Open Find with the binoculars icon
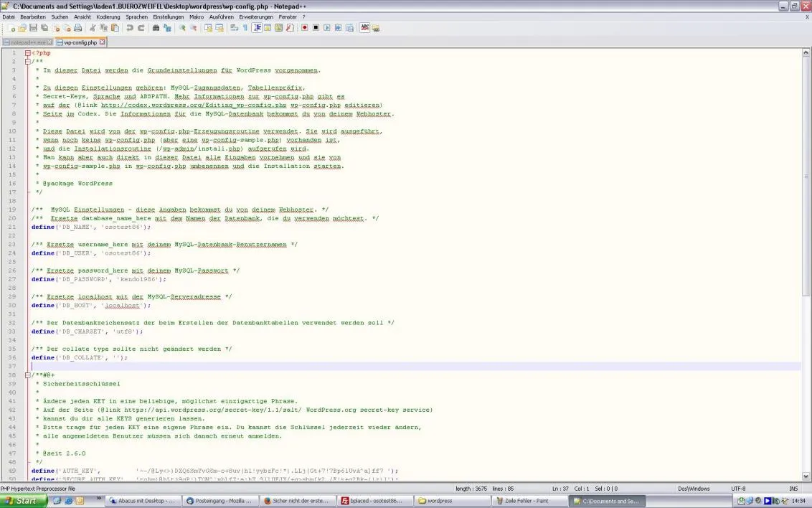The image size is (812, 508). [156, 27]
